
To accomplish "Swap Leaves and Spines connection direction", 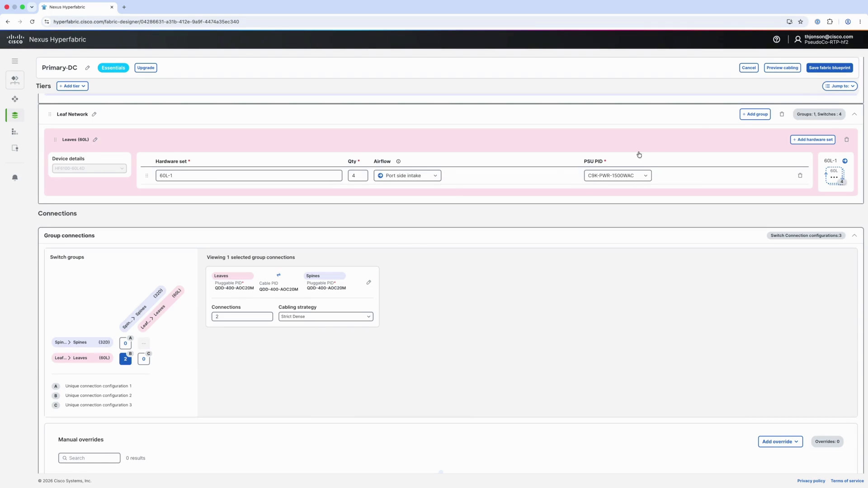I will click(x=278, y=275).
